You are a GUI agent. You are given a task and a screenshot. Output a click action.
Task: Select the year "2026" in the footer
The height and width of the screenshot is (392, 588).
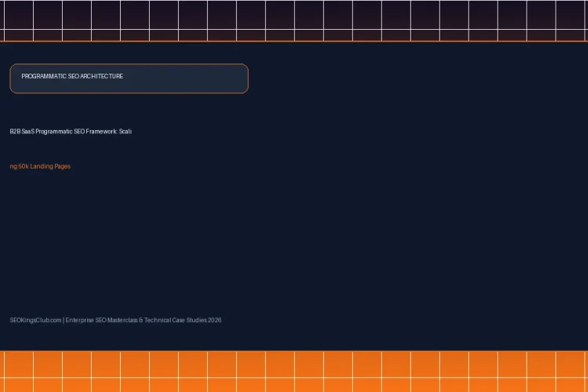[215, 320]
